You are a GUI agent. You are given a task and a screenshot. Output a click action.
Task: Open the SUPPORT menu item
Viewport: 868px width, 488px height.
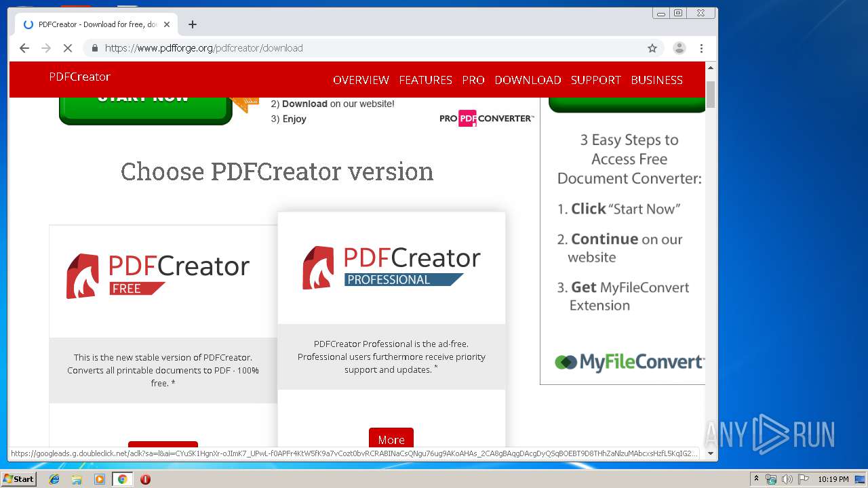coord(595,80)
